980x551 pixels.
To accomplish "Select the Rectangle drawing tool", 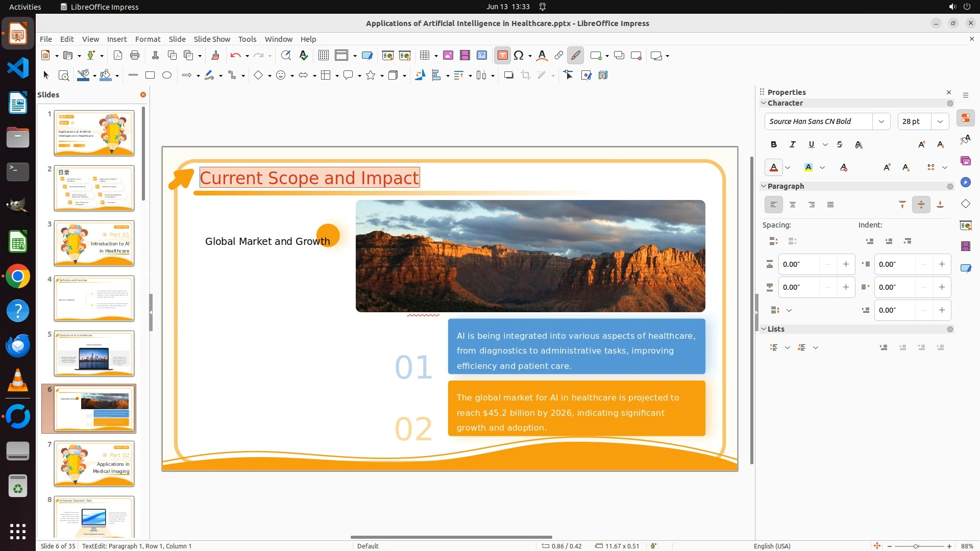I will click(x=150, y=76).
